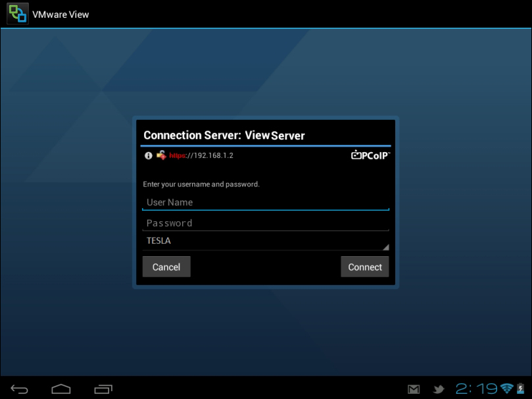The height and width of the screenshot is (399, 532).
Task: Tap the Wi-Fi status icon
Action: pyautogui.click(x=507, y=388)
